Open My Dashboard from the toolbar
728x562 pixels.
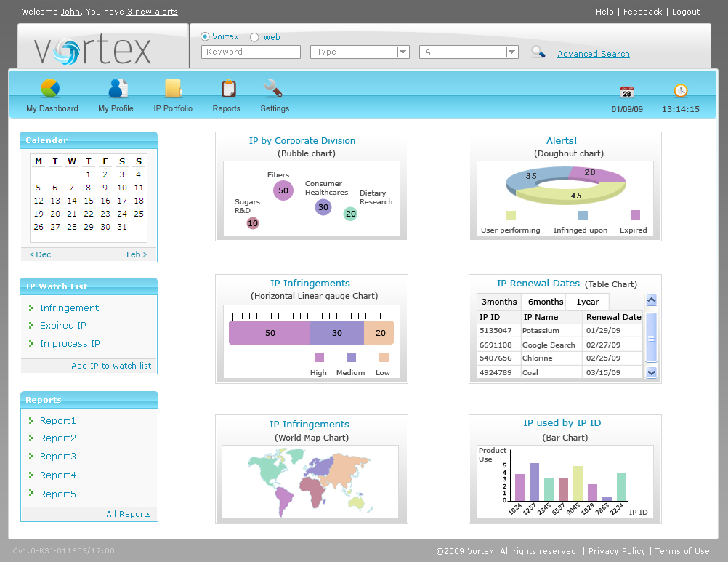52,95
